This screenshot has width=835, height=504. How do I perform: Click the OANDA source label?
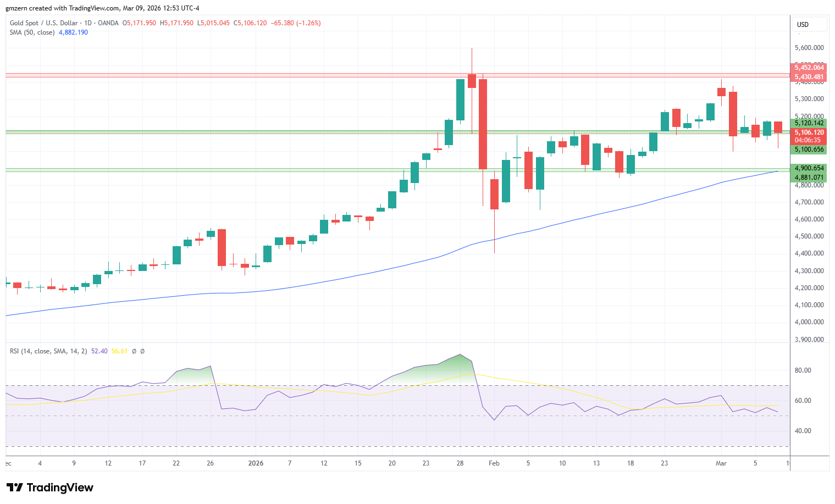click(109, 23)
